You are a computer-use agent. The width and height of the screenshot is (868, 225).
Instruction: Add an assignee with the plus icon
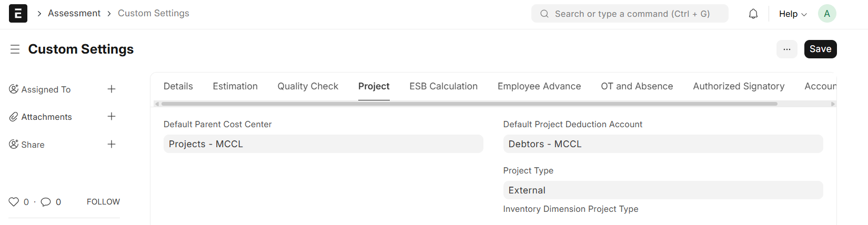click(112, 89)
